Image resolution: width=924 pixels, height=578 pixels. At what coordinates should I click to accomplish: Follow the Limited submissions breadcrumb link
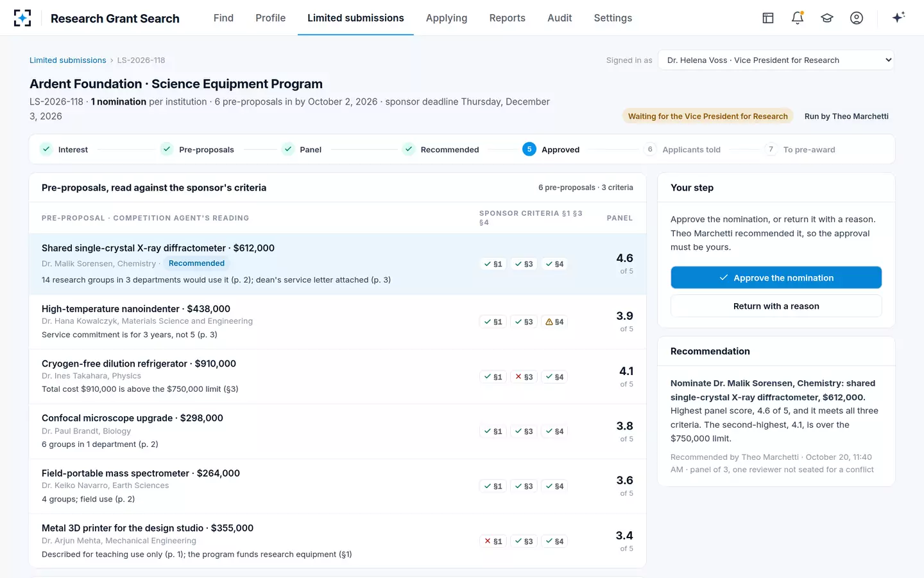point(68,60)
